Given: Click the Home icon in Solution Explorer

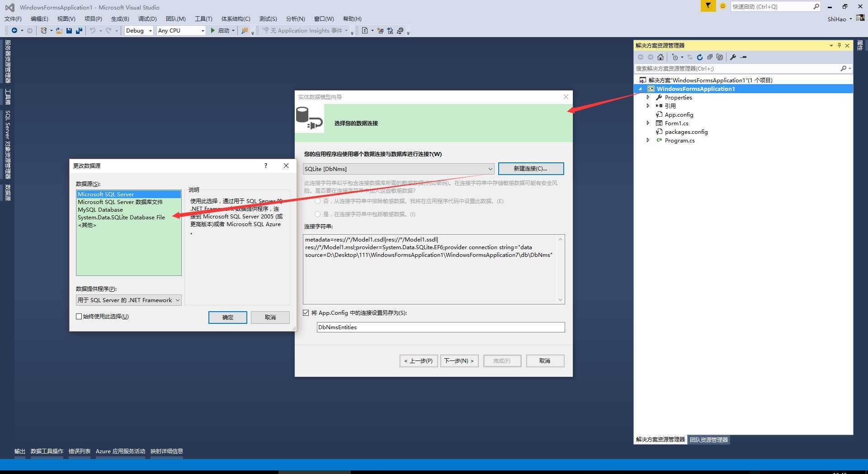Looking at the screenshot, I should click(x=660, y=57).
